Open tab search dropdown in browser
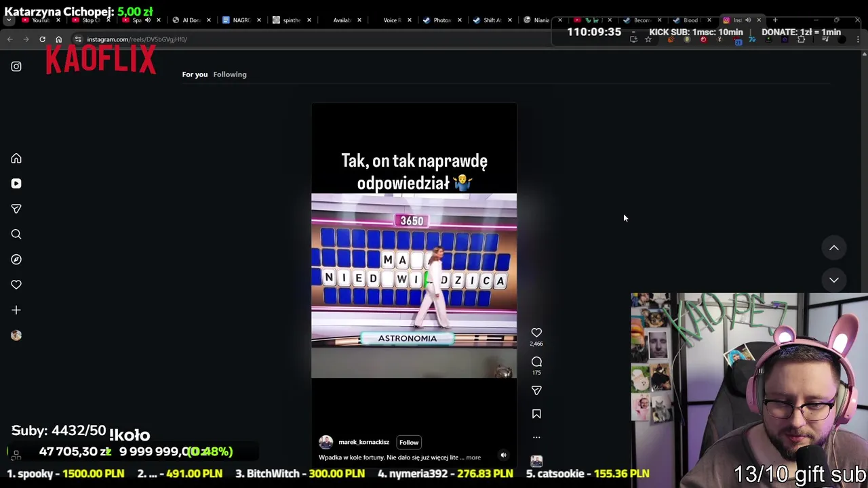The height and width of the screenshot is (488, 868). point(9,20)
